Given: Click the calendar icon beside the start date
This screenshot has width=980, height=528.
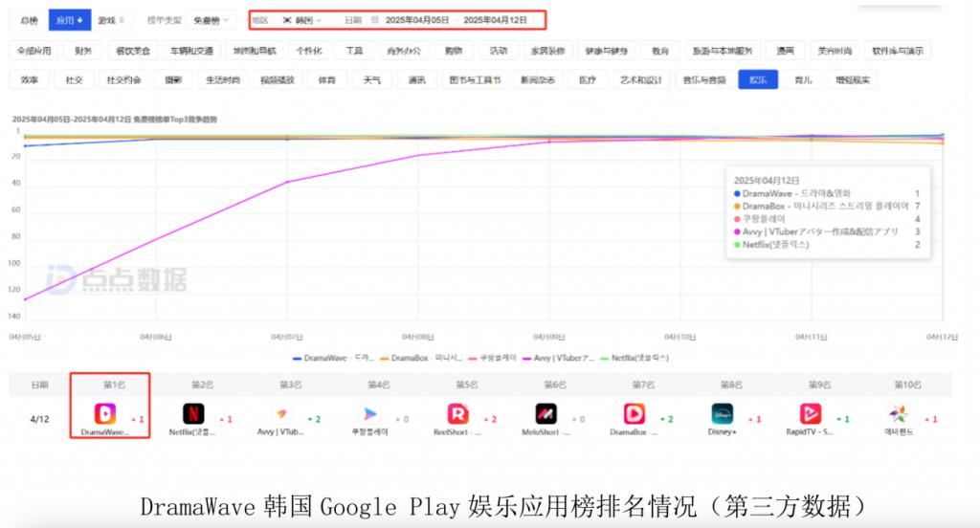Looking at the screenshot, I should [375, 20].
